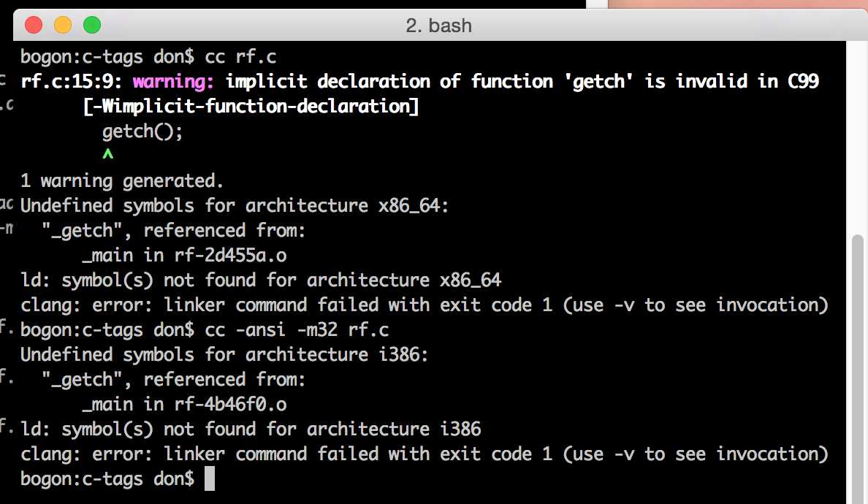Click the 'cc rf.c' command line
Image resolution: width=868 pixels, height=504 pixels.
coord(240,57)
